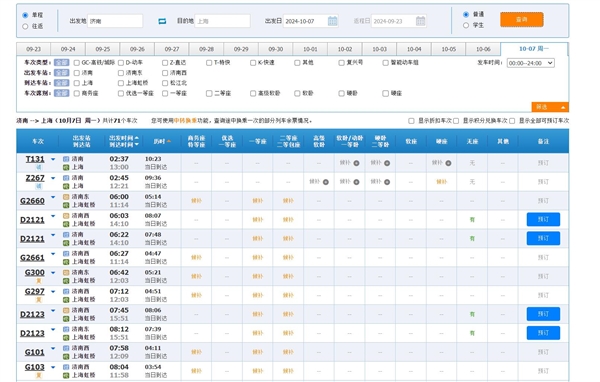Viewport: 600px width, 382px height.
Task: Check the 二等座 seat type box
Action: [209, 93]
